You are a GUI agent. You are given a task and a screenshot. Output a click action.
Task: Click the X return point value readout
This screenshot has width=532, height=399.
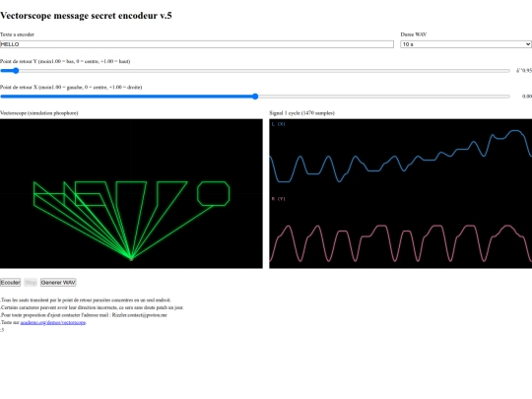pos(526,97)
